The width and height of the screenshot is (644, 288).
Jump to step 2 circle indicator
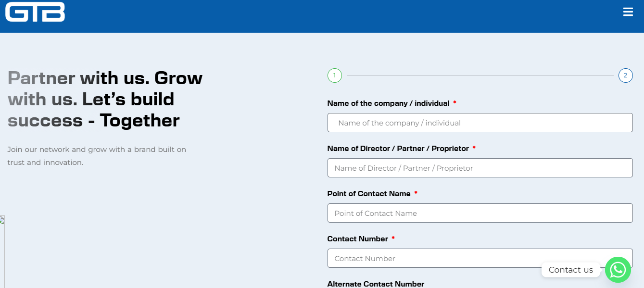(625, 75)
